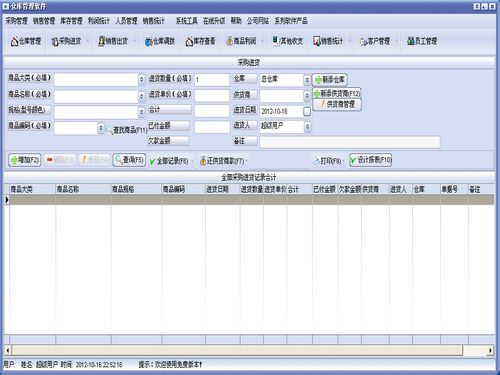Click the 查询(F5) query button

[x=129, y=160]
